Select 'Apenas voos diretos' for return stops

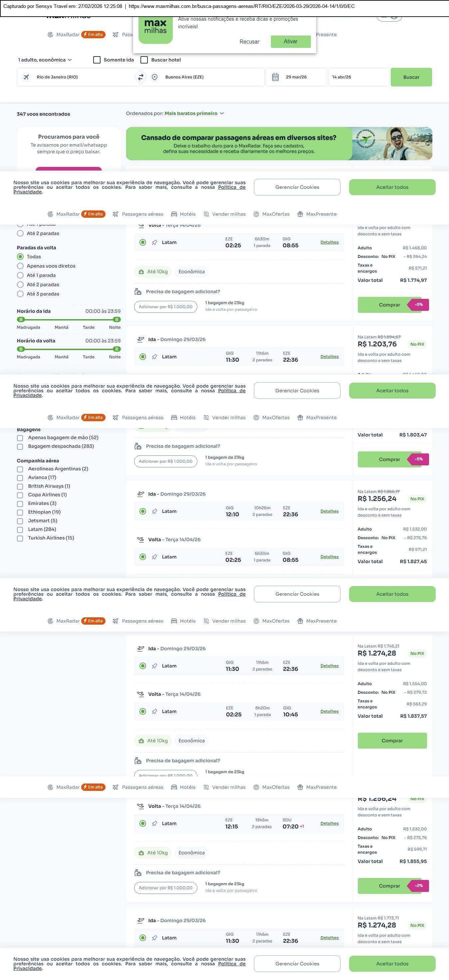pos(20,266)
